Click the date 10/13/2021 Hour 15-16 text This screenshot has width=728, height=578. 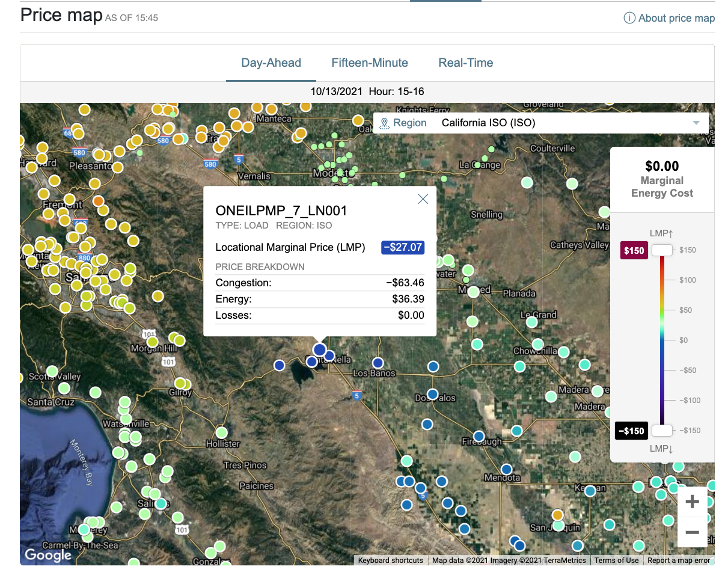pos(367,91)
